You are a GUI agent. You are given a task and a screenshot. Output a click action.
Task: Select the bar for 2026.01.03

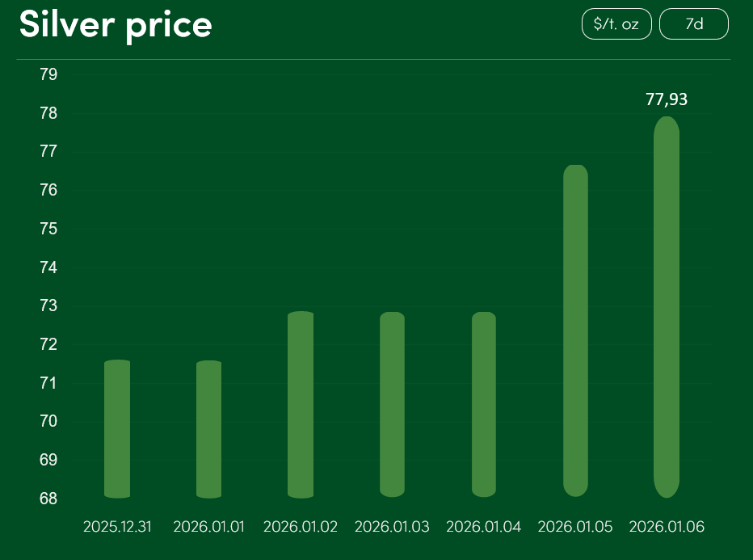point(392,405)
